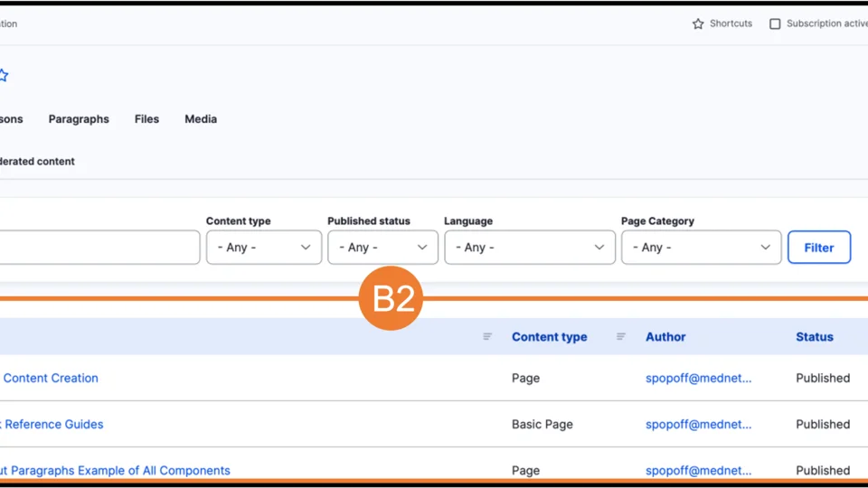Click the Shortcuts star icon
This screenshot has height=488, width=868.
point(698,23)
